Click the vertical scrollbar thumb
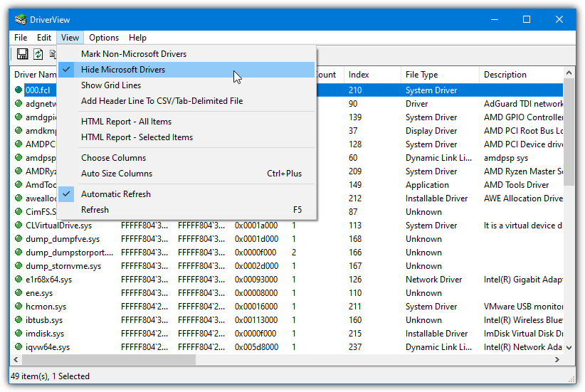Viewport: 585px width, 392px height. pos(569,132)
